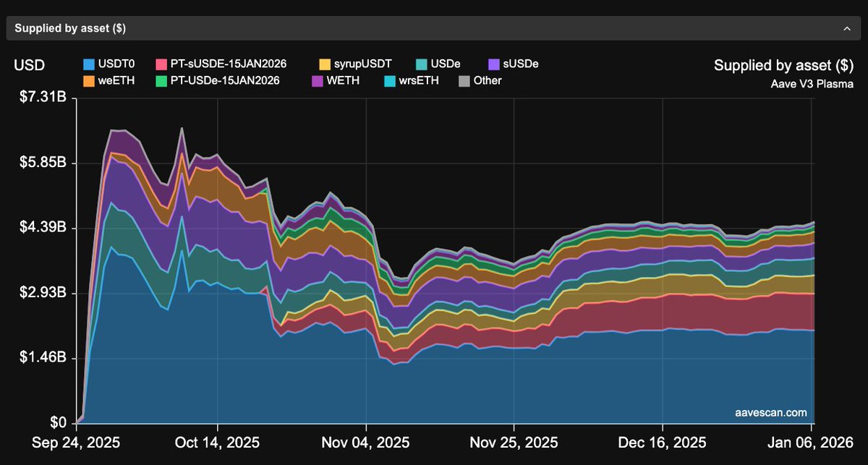Toggle the weETH orange legend swatch
The height and width of the screenshot is (465, 868).
pos(90,80)
